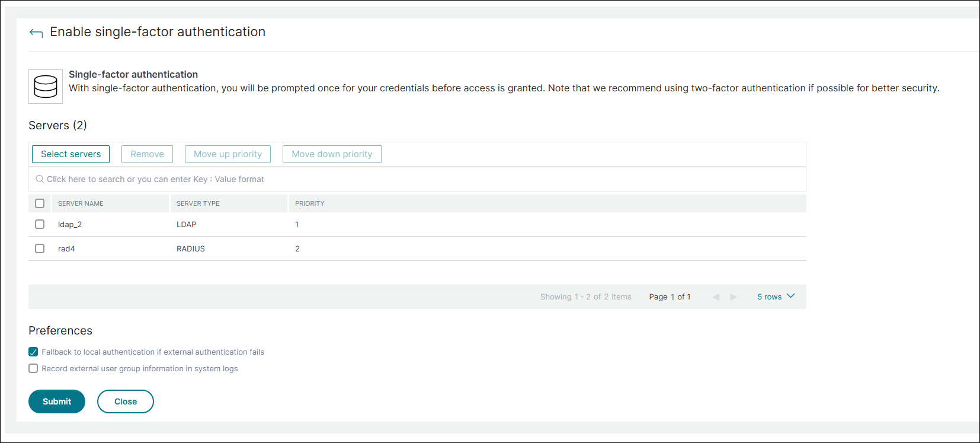Click the Servers (2) heading
Screen dimensions: 980x443
[57, 125]
